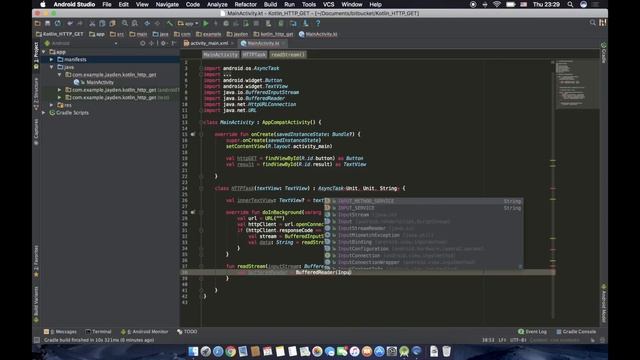Screen dimensions: 640x360
Task: Click Scroll from Source target icon
Action: point(142,43)
